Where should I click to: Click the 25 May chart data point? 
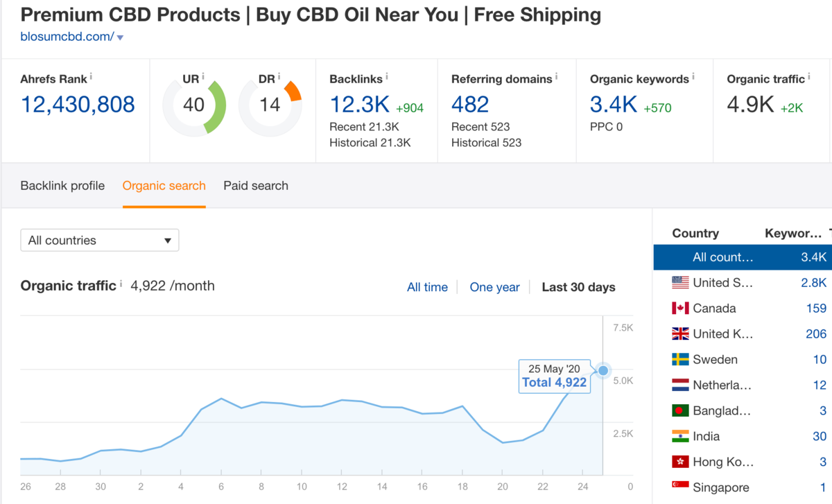[x=603, y=371]
